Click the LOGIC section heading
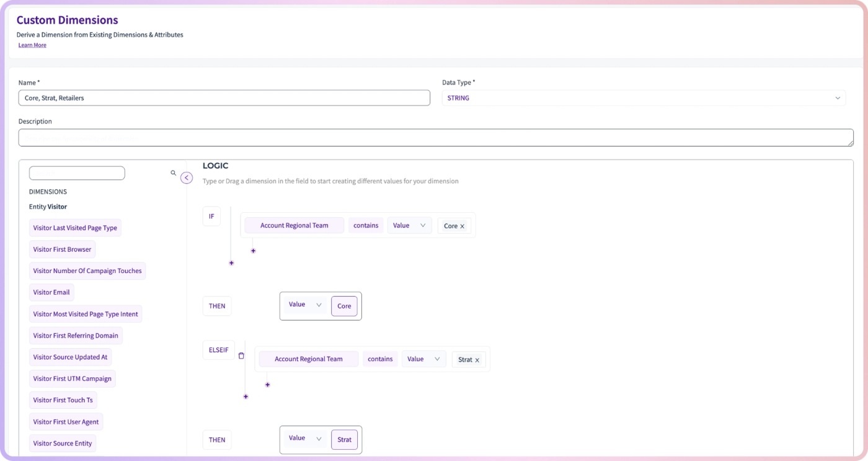The height and width of the screenshot is (461, 868). (215, 166)
